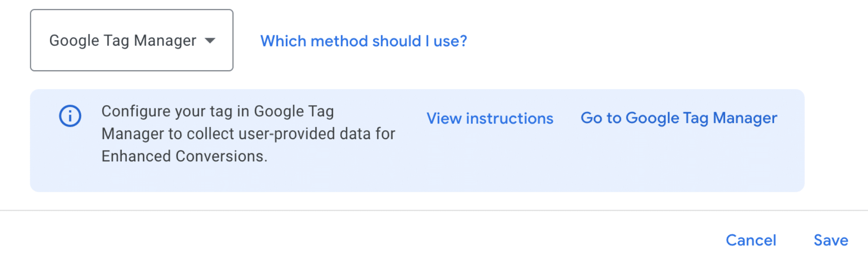The width and height of the screenshot is (868, 266).
Task: Save the enhanced conversions settings
Action: 831,240
